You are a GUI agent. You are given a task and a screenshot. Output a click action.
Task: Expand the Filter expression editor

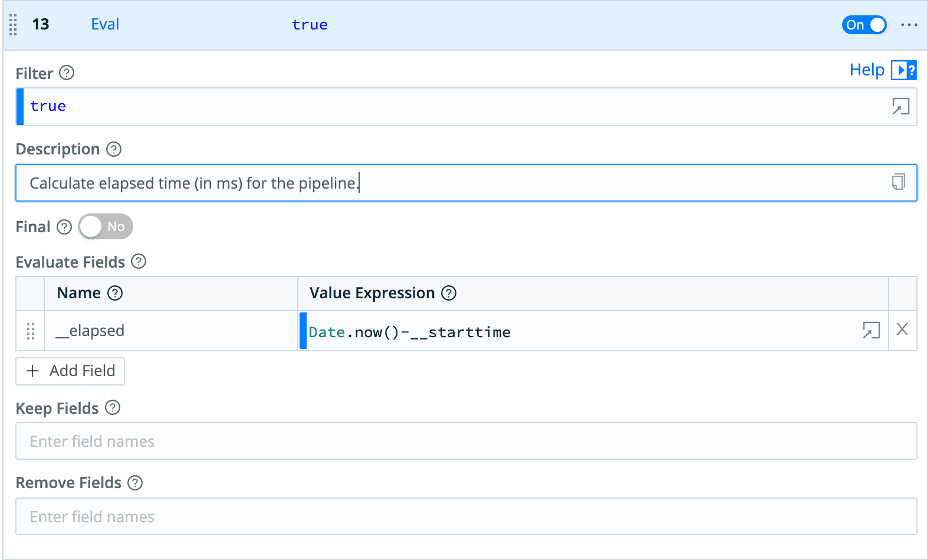(x=900, y=107)
